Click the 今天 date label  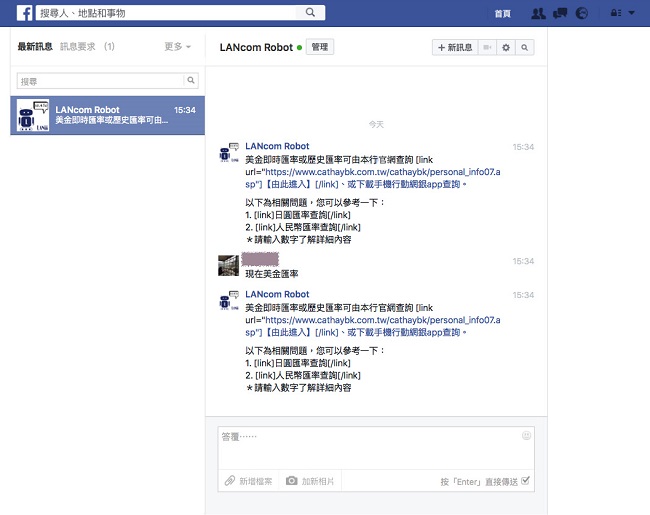[x=376, y=124]
